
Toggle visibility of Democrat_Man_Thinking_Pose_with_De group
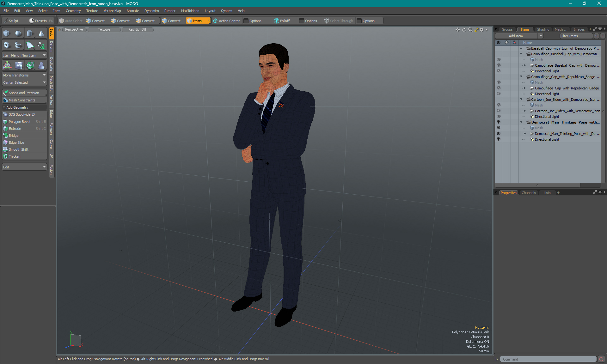[x=499, y=133]
